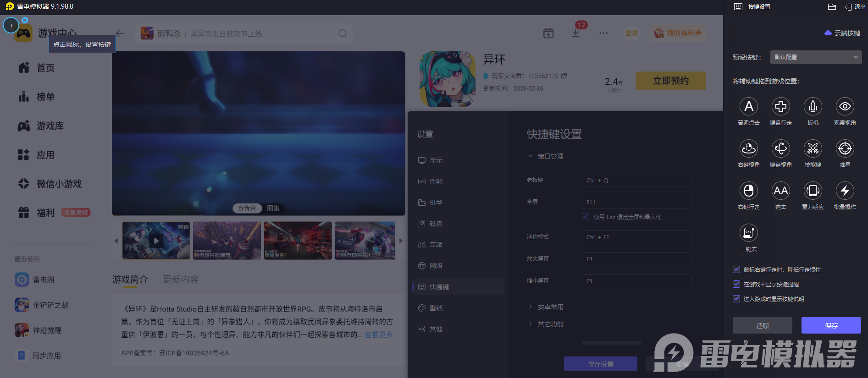868x378 pixels.
Task: Select the 右键行走 right-click walk icon
Action: tap(749, 191)
